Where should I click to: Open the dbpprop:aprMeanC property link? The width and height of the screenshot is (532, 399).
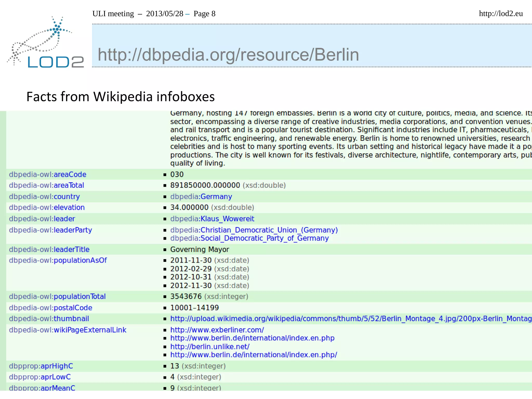click(x=42, y=388)
